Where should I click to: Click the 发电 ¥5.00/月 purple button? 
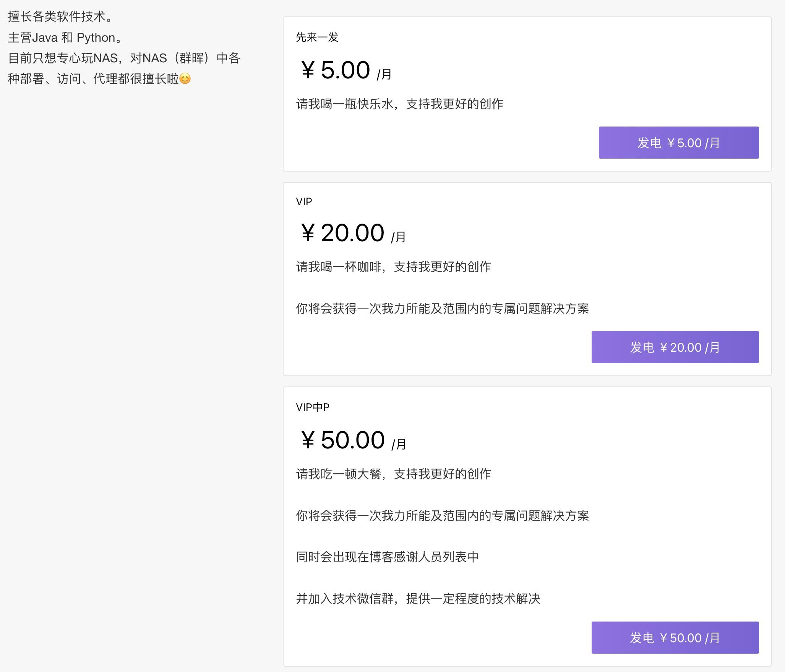coord(678,142)
